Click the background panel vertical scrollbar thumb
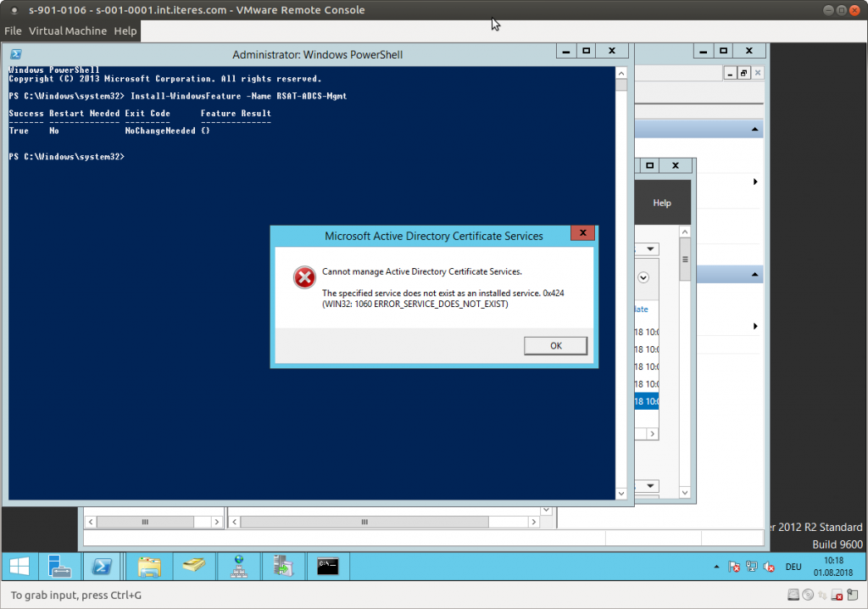Screen dimensions: 868x609 [685, 260]
